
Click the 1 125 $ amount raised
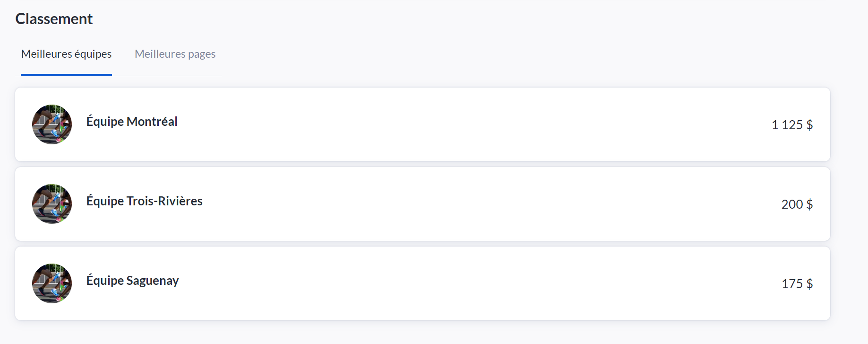[792, 125]
